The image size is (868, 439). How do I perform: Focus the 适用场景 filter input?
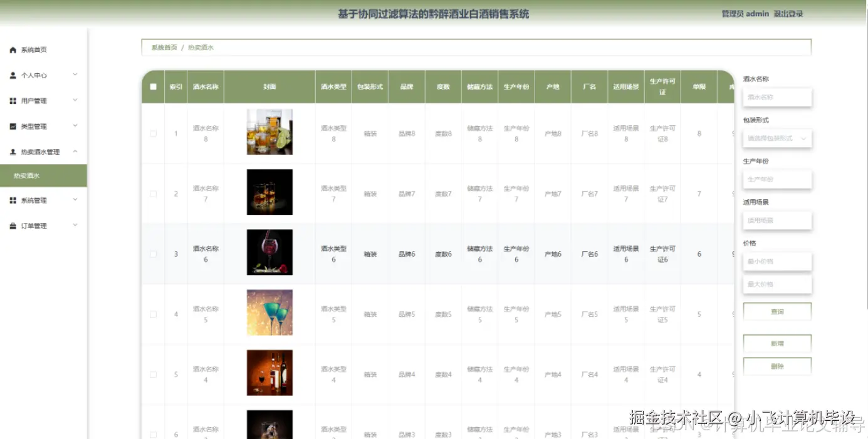tap(777, 220)
